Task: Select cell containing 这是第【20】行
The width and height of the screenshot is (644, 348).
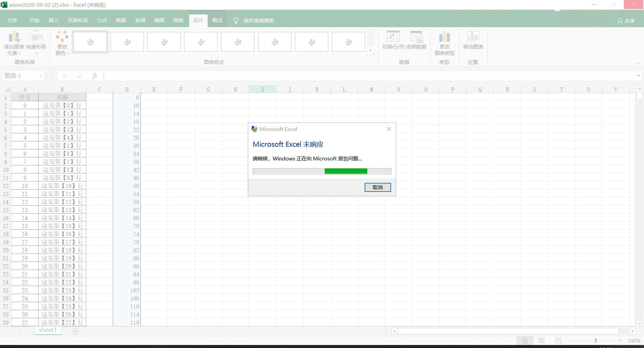Action: click(62, 266)
